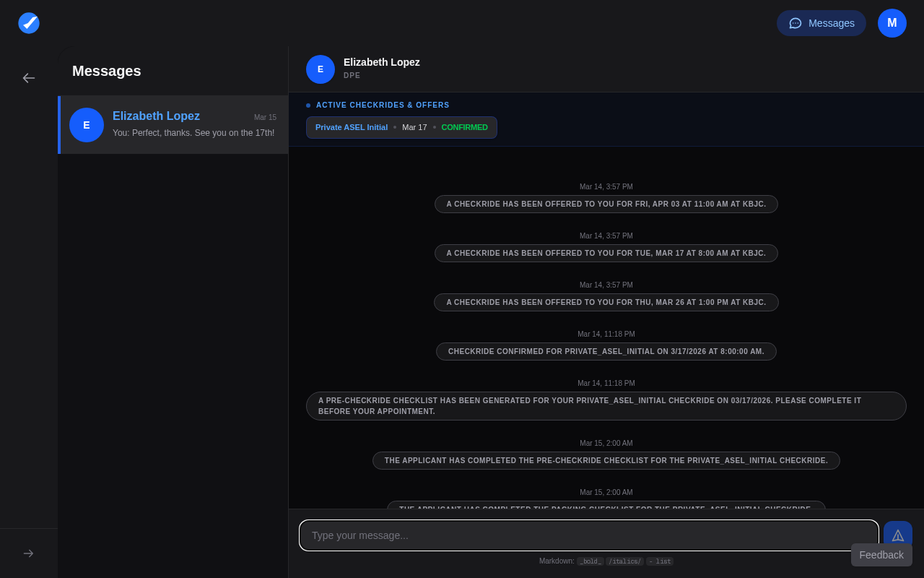Image resolution: width=924 pixels, height=578 pixels.
Task: Click the Feedback button
Action: (x=881, y=555)
